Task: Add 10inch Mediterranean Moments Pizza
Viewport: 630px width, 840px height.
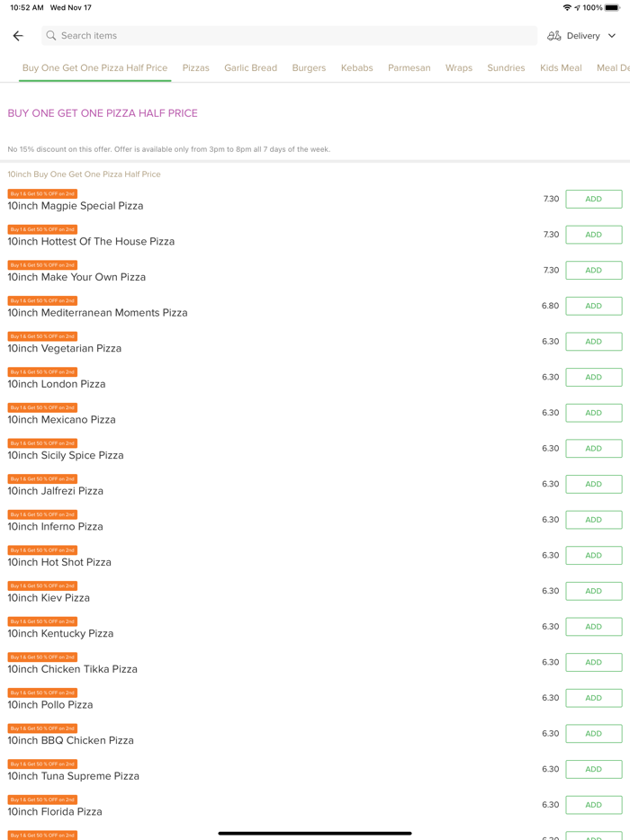Action: 593,306
